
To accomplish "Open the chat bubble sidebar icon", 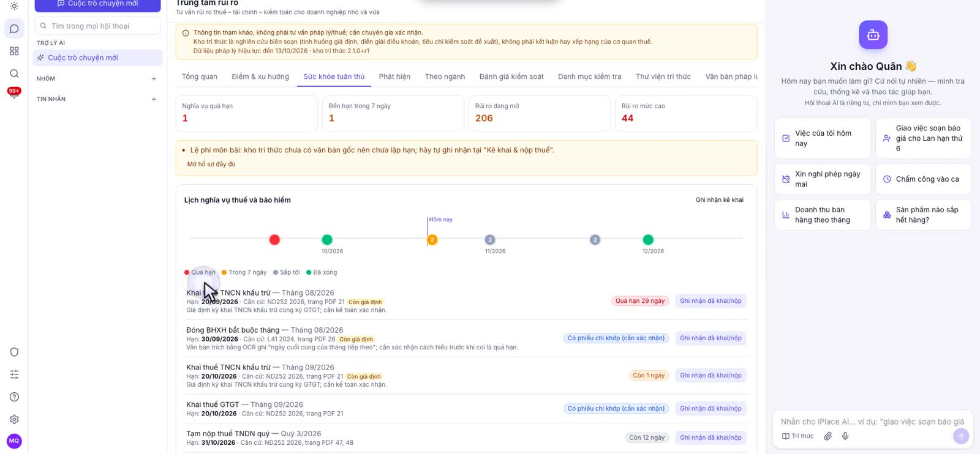I will pos(14,29).
